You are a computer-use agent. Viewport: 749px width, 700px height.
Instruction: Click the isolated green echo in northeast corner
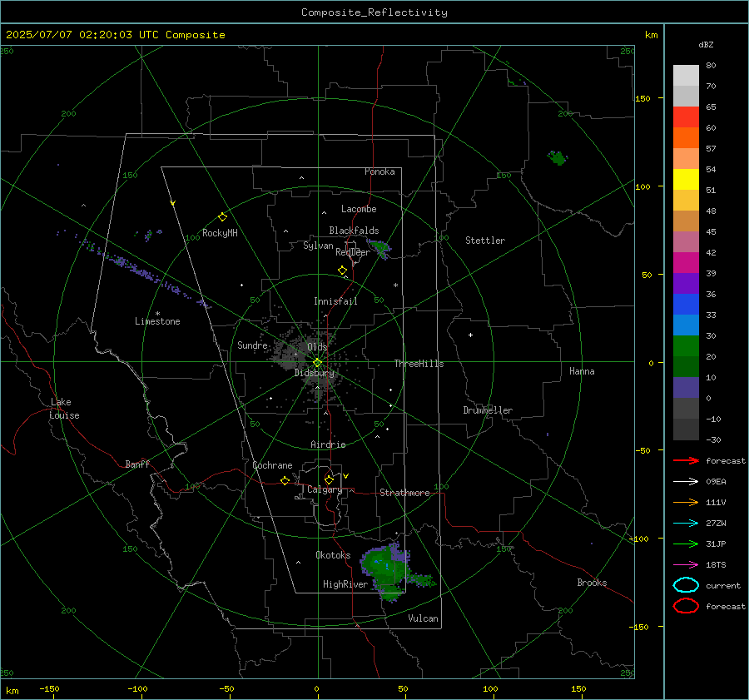(x=557, y=157)
